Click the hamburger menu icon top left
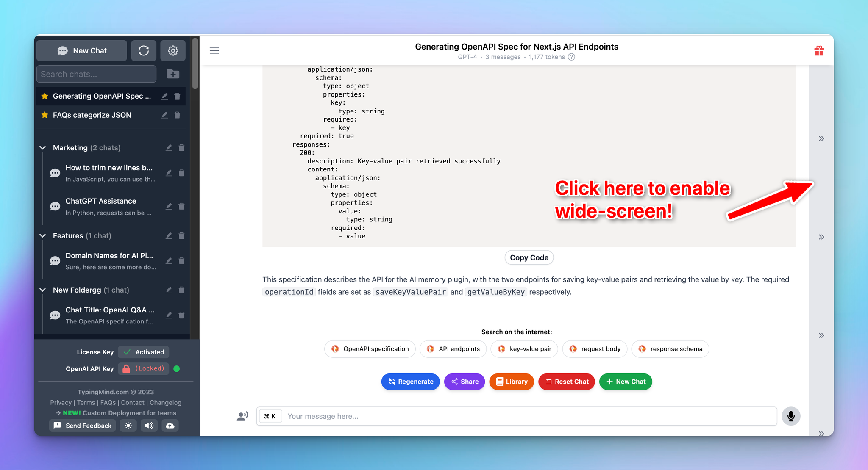Image resolution: width=868 pixels, height=470 pixels. click(x=214, y=51)
